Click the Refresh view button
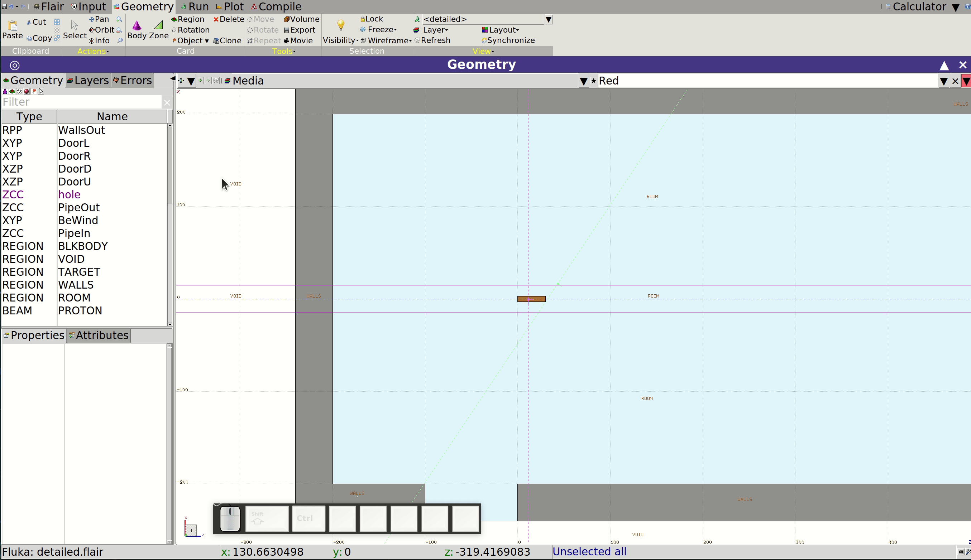Image resolution: width=971 pixels, height=560 pixels. [432, 40]
